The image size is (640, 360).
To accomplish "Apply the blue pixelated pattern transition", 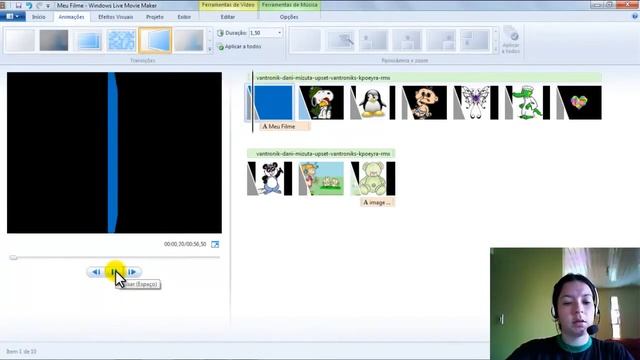I will coord(121,40).
